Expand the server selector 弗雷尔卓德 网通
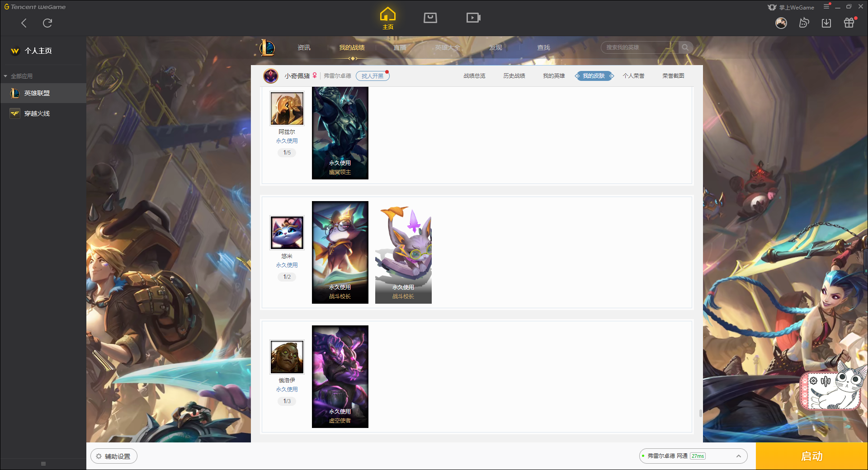Screen dimensions: 868x470 click(693, 456)
